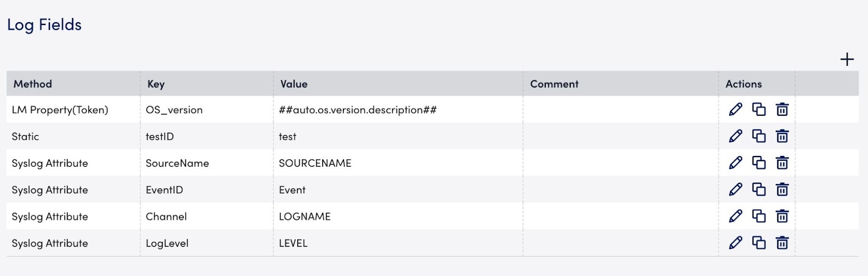Click the ##auto.os.version.description## value cell

coord(398,109)
